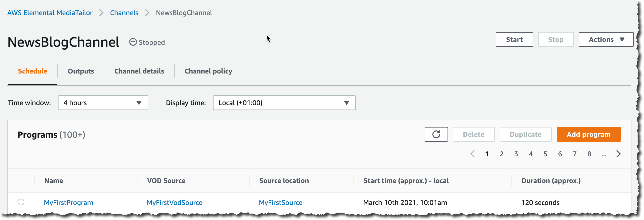Open AWS Elemental MediaTailor breadcrumb link

click(x=50, y=13)
